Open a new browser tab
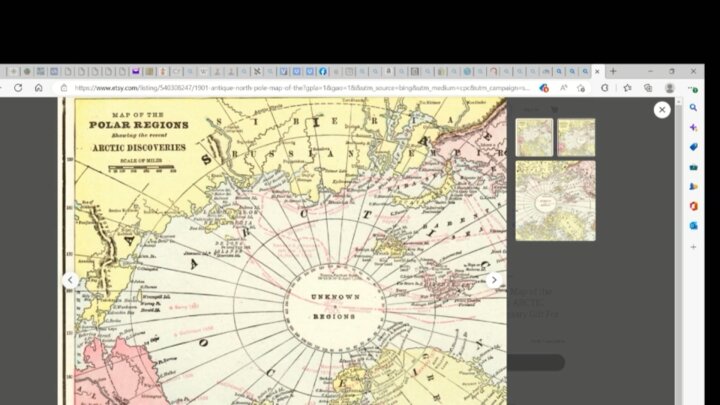 613,71
